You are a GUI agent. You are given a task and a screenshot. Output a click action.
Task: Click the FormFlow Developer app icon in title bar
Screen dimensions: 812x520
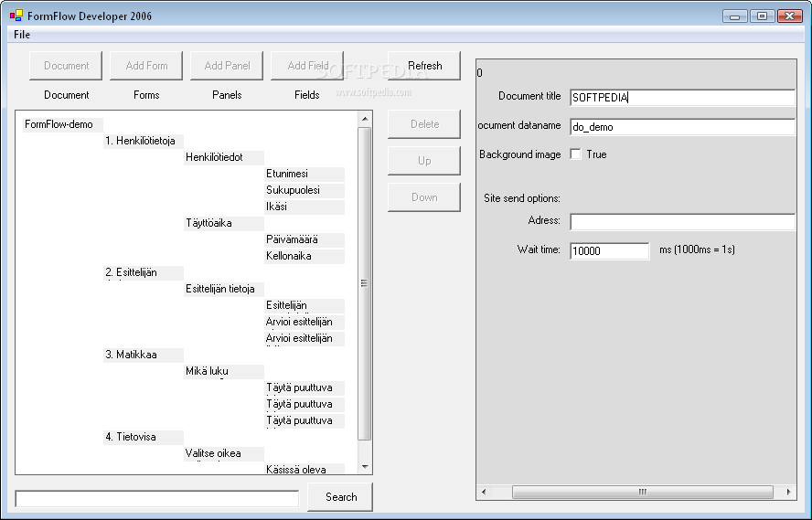click(x=16, y=16)
